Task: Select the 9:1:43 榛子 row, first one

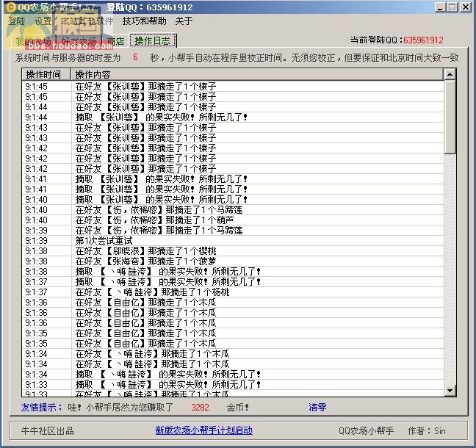Action: (233, 128)
